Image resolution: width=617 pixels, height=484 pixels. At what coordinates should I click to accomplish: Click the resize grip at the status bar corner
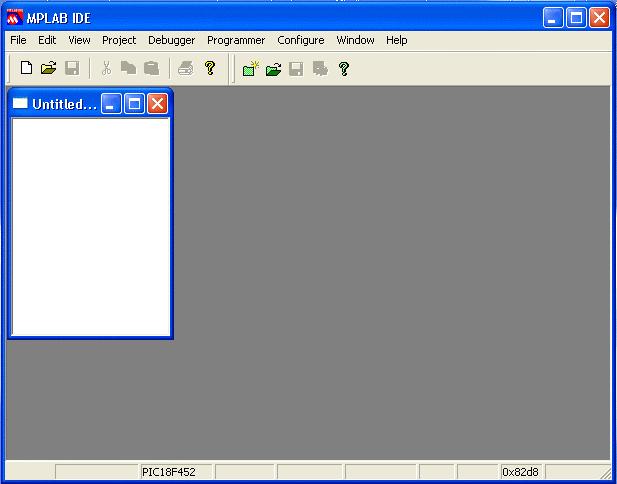click(x=605, y=472)
